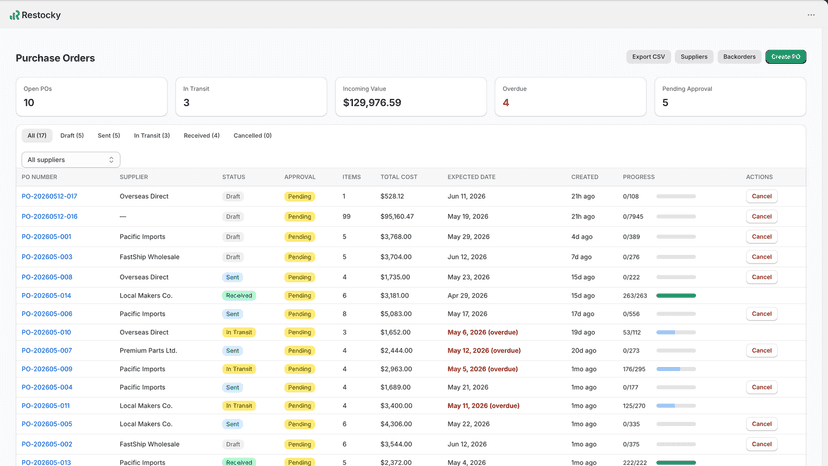Click the Incoming Value summary card
Viewport: 828px width, 466px height.
click(x=411, y=97)
